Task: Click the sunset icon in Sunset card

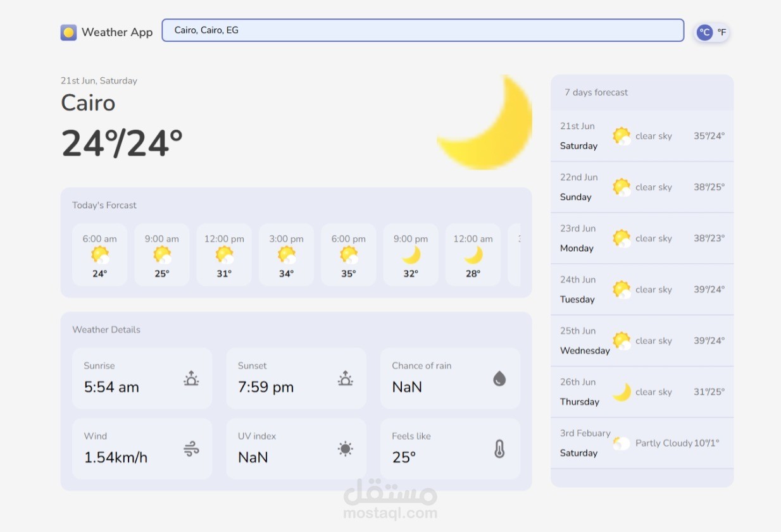Action: [x=345, y=379]
